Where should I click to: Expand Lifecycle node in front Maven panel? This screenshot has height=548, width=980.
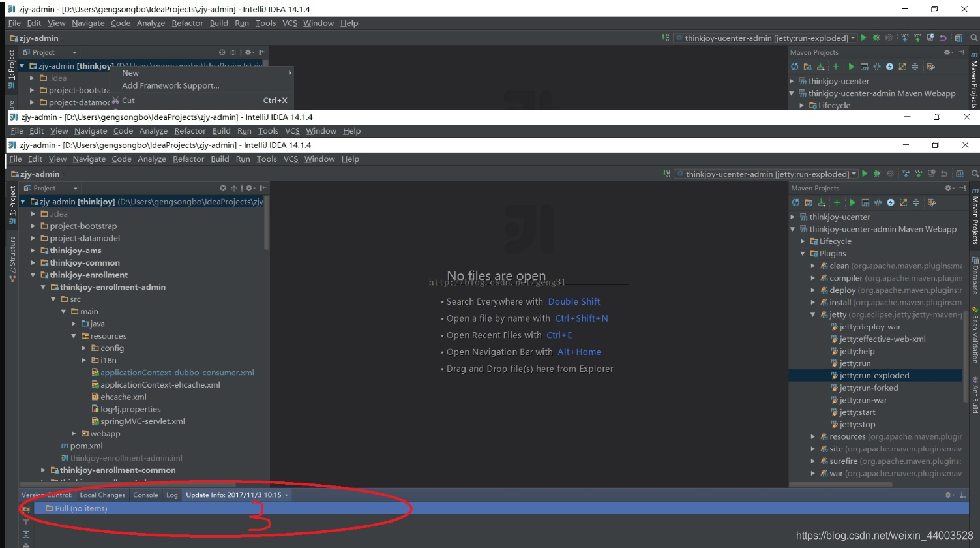[803, 241]
